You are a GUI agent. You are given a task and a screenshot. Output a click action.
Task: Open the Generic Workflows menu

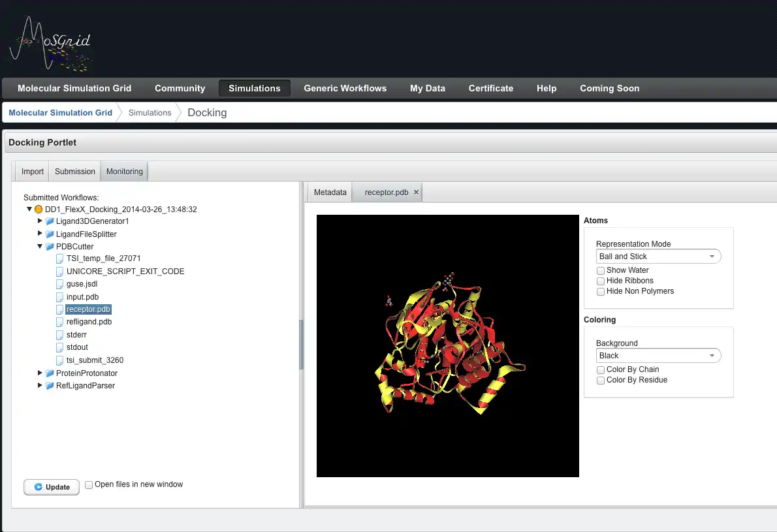(x=345, y=88)
